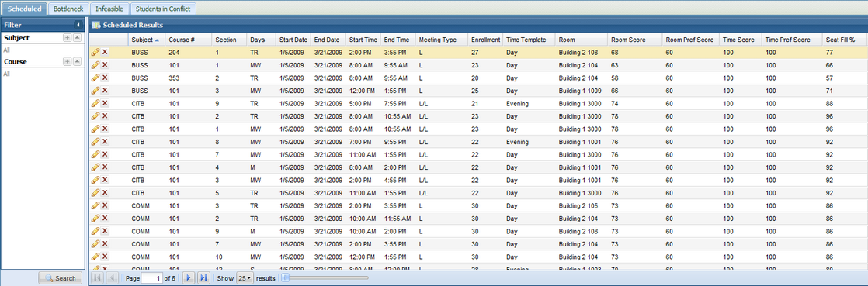Viewport: 868px width, 286px height.
Task: Click the page number input field
Action: pos(152,278)
